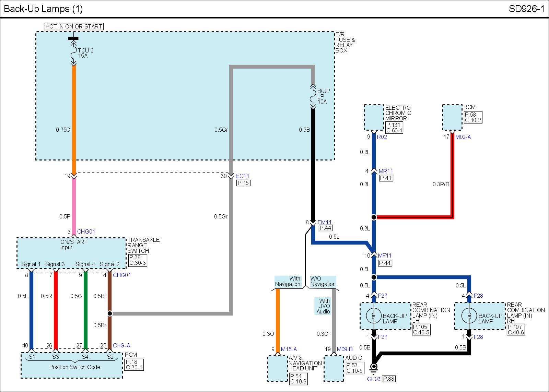
Task: Select the A/V & Navigation Head Unit box
Action: (x=277, y=368)
